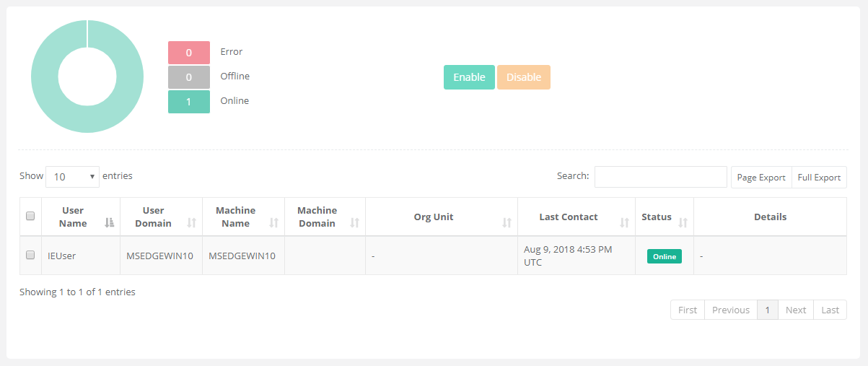Select page 1 in pagination
Viewport: 868px width, 366px height.
pos(767,310)
